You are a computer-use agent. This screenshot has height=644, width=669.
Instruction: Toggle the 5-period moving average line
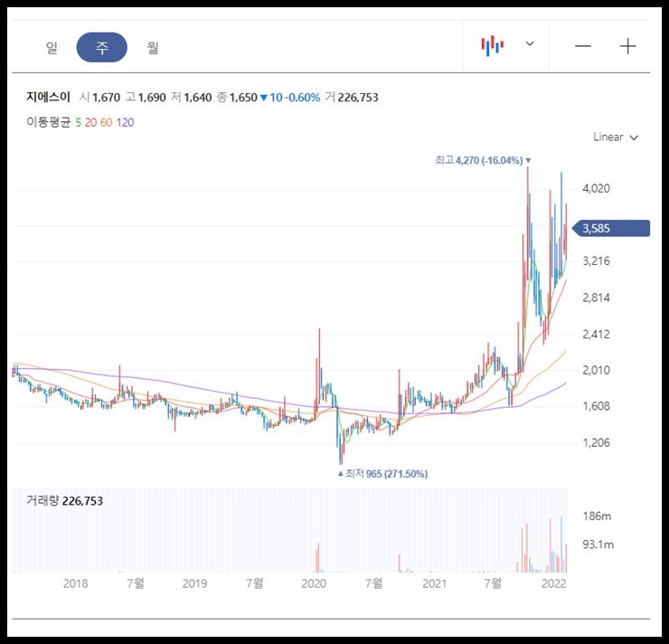(78, 123)
